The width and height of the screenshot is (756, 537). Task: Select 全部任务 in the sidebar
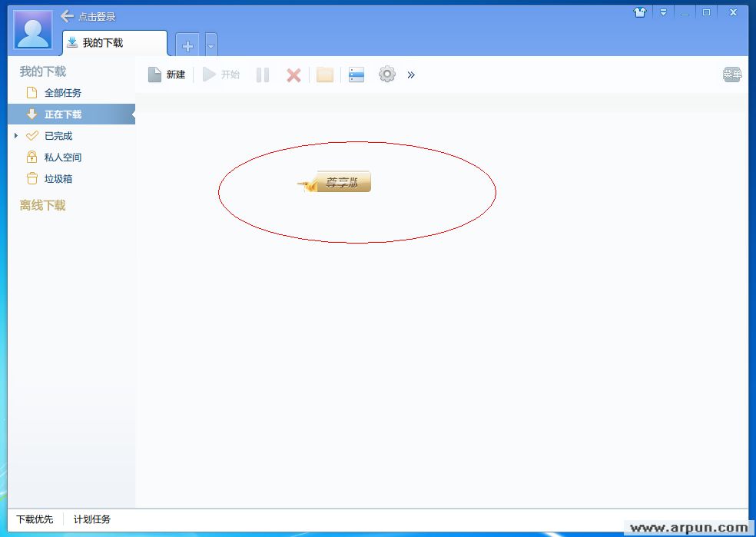click(x=62, y=93)
